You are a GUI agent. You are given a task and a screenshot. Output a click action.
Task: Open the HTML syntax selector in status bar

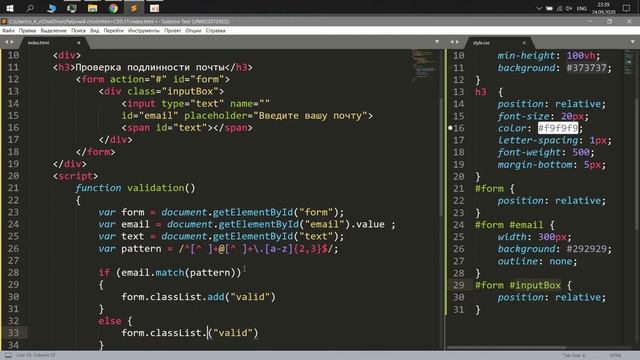pyautogui.click(x=616, y=356)
